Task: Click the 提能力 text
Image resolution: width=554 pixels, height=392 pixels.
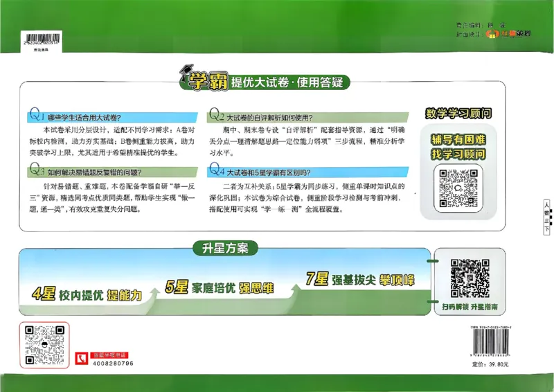Action: point(125,295)
